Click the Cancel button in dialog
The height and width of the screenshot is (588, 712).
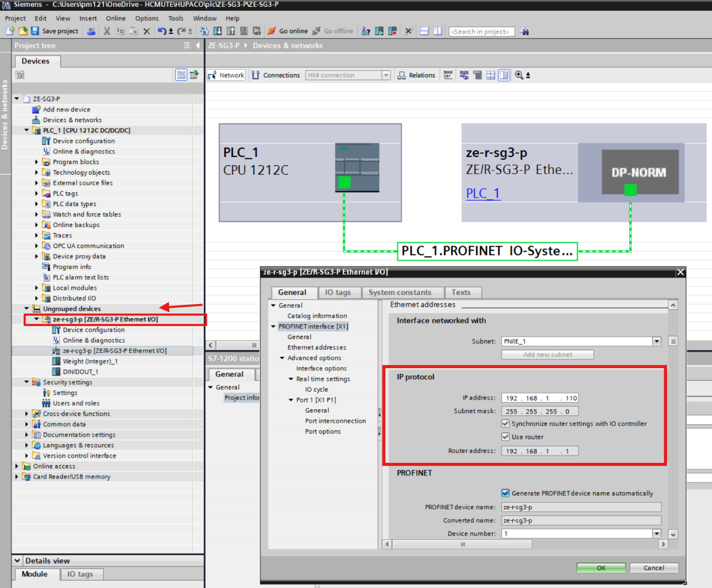pos(654,568)
